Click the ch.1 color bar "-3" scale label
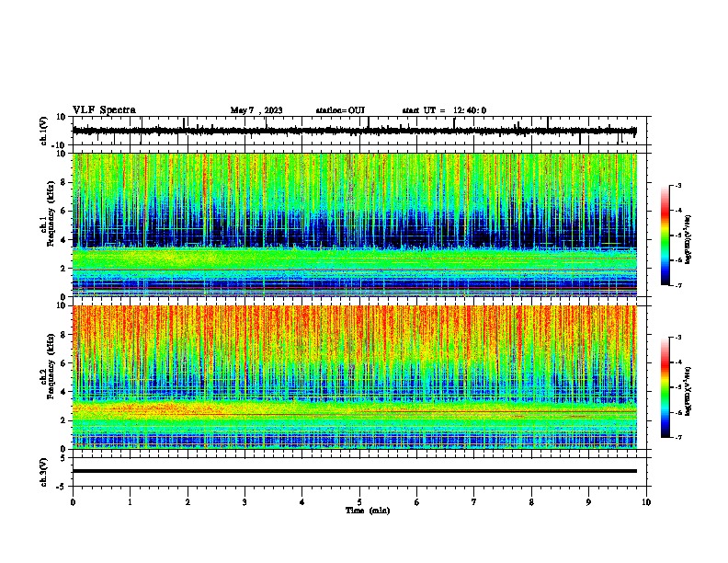 click(677, 185)
